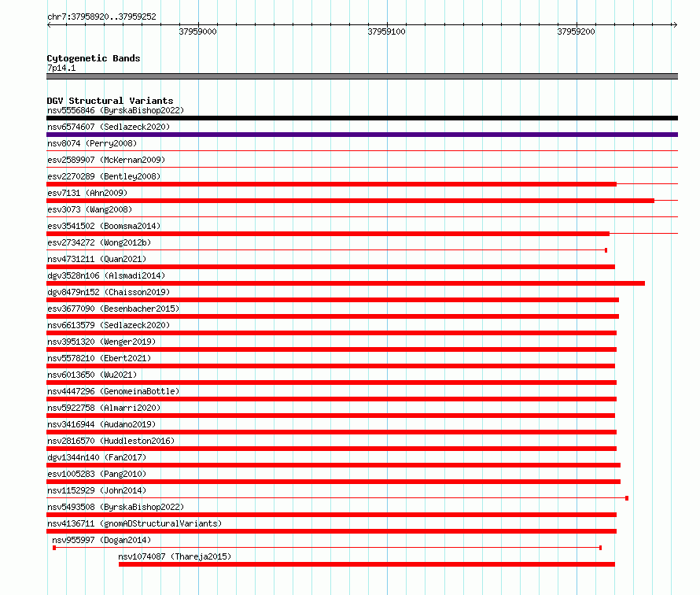The height and width of the screenshot is (595, 700).
Task: Open the nsv6574607 (Sedlazeck2020) label
Action: [x=109, y=127]
